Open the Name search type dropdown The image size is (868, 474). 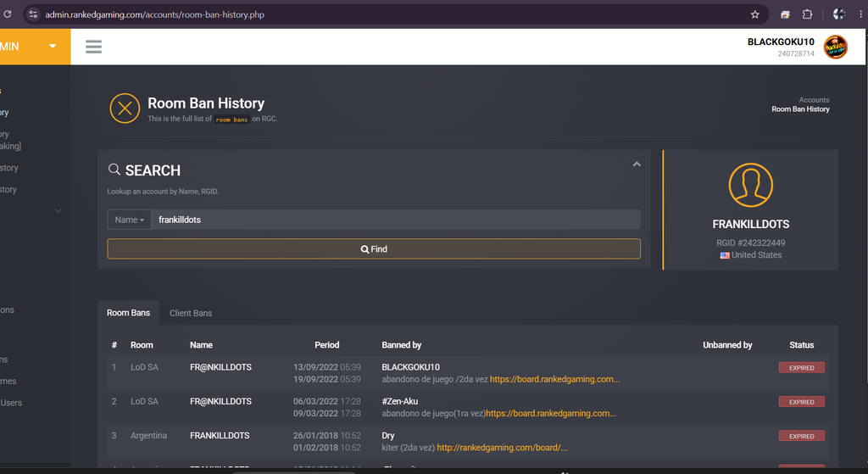(129, 220)
